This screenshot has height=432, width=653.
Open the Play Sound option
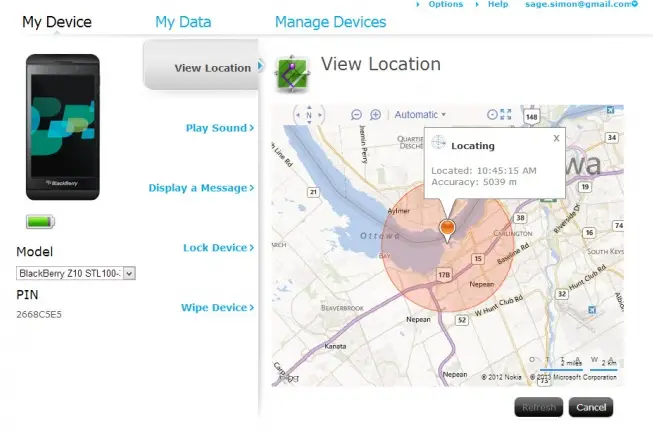coord(219,128)
